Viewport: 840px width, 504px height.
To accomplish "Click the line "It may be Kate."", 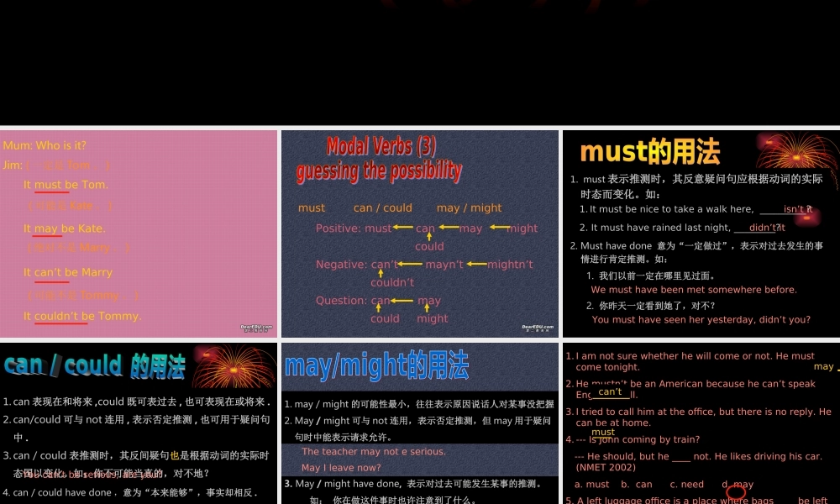I will [65, 228].
